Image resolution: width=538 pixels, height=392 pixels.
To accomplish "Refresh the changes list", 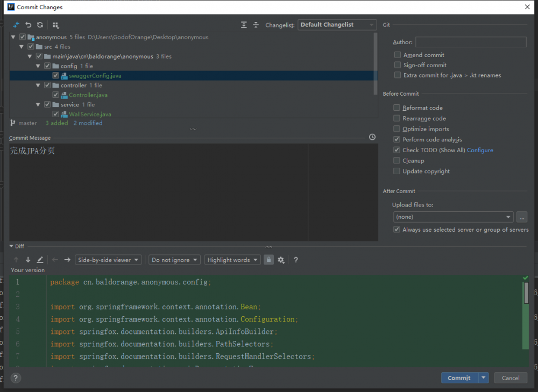I will click(x=40, y=25).
